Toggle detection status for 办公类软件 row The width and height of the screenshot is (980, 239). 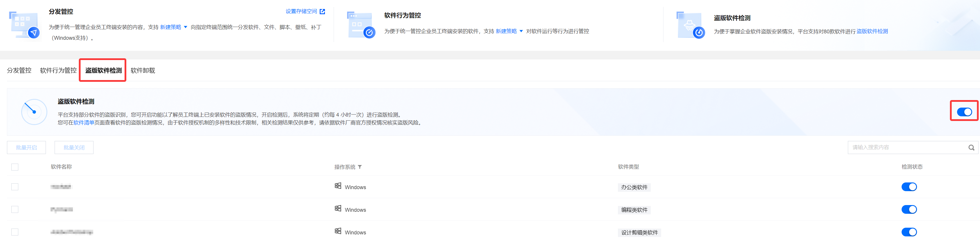[x=909, y=187]
